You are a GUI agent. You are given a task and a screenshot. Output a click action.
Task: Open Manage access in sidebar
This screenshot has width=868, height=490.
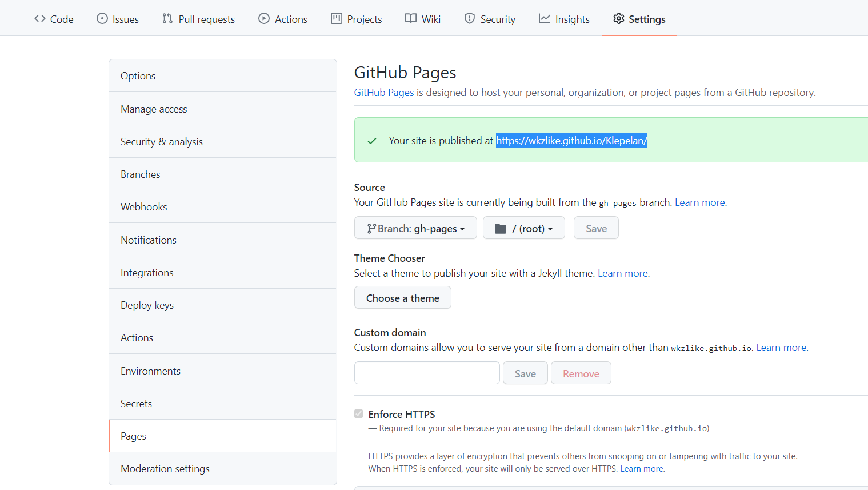[223, 109]
